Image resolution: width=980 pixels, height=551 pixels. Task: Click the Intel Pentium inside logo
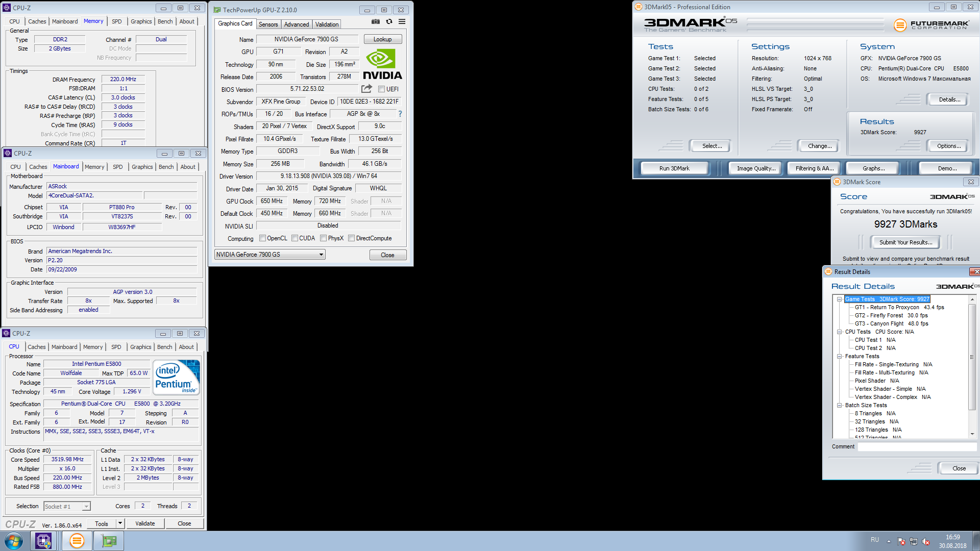click(x=177, y=378)
